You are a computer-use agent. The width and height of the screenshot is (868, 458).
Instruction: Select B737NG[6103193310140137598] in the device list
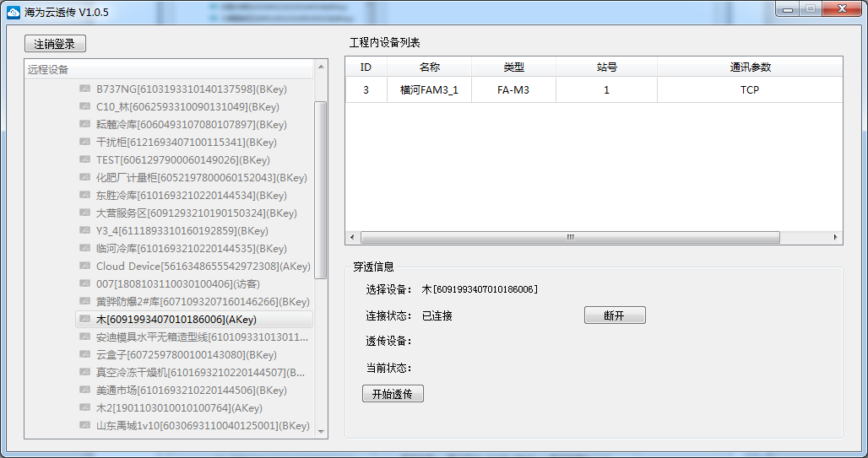point(191,89)
